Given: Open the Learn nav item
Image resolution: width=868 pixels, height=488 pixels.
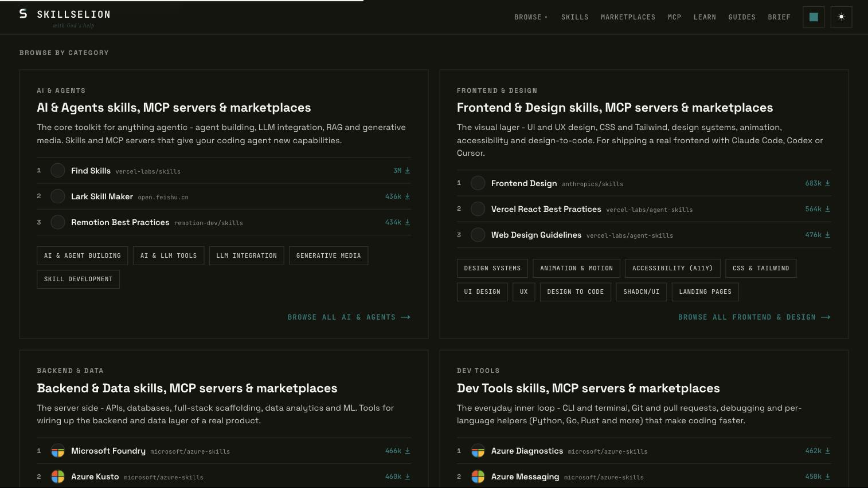Looking at the screenshot, I should pyautogui.click(x=705, y=17).
